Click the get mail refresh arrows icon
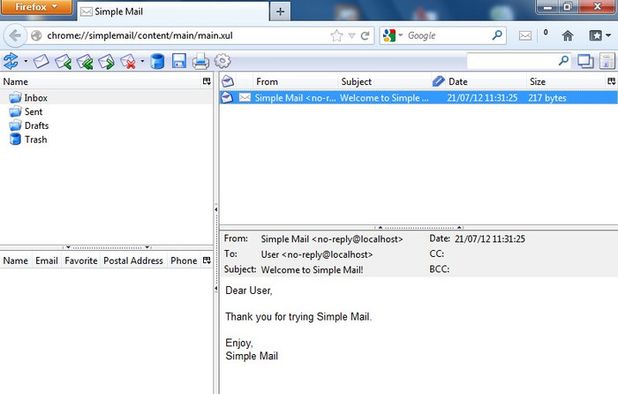The height and width of the screenshot is (394, 618). [x=11, y=61]
